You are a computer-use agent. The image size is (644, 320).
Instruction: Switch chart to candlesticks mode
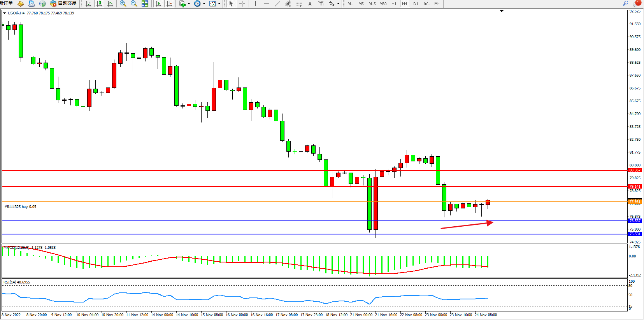99,3
